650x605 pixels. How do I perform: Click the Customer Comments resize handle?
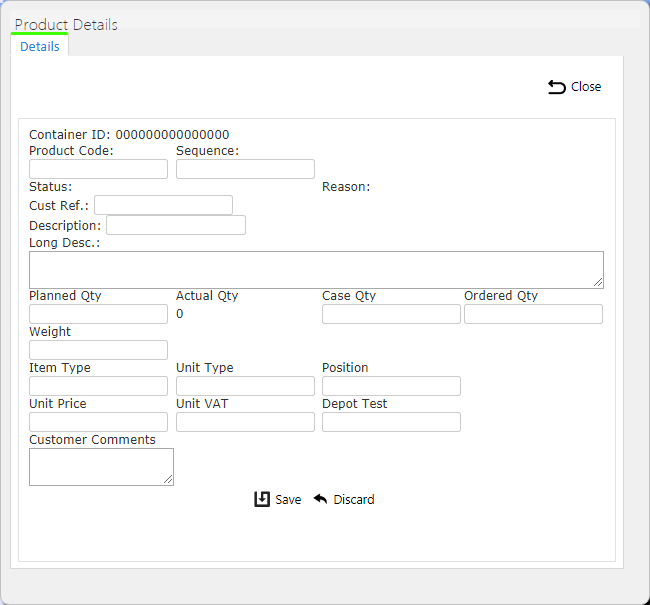click(168, 479)
